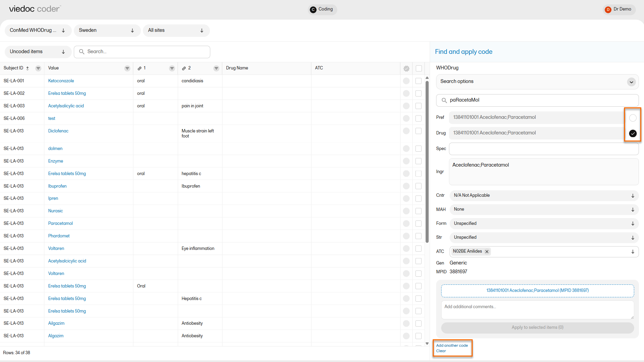
Task: Click the Ketoconazole row status circle
Action: (406, 81)
